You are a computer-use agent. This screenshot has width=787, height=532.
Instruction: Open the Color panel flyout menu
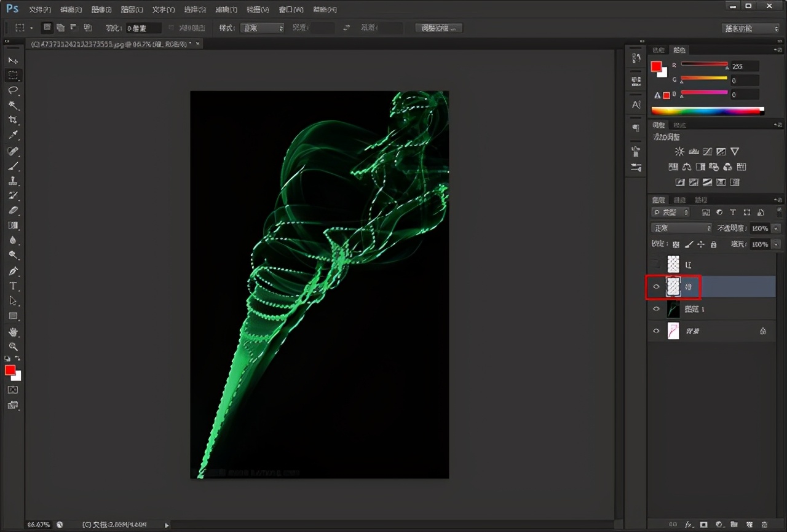pos(779,50)
